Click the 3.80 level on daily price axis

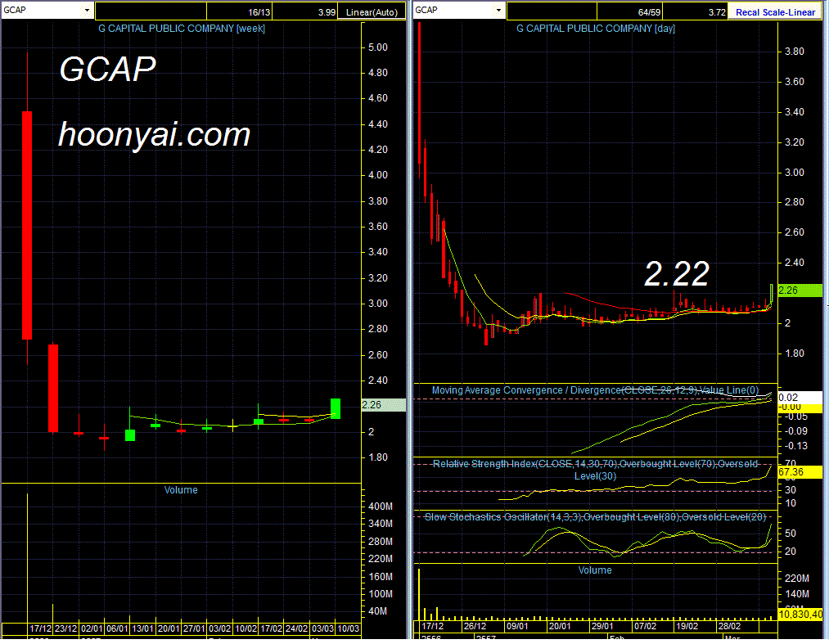[795, 52]
